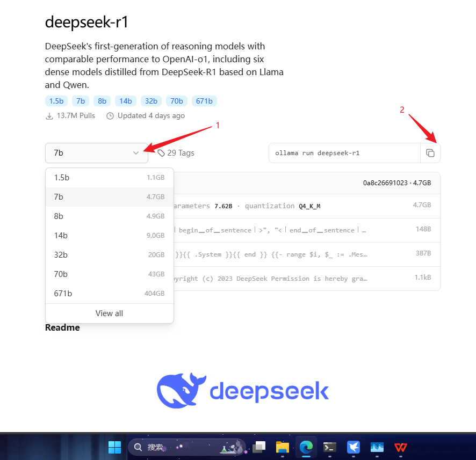Open File Explorer from the taskbar
The image size is (476, 460).
[283, 447]
